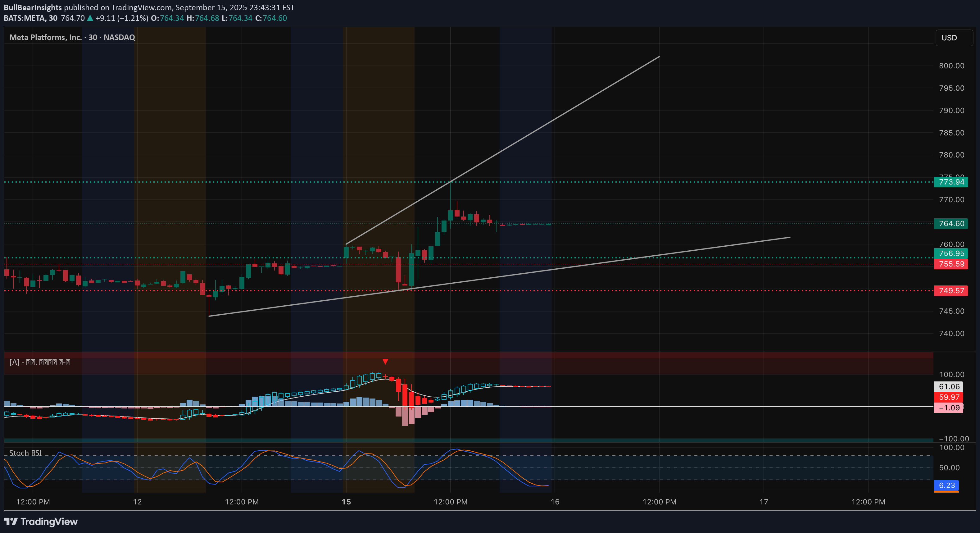The height and width of the screenshot is (533, 980).
Task: Click the date label 12 on the time axis
Action: (137, 502)
